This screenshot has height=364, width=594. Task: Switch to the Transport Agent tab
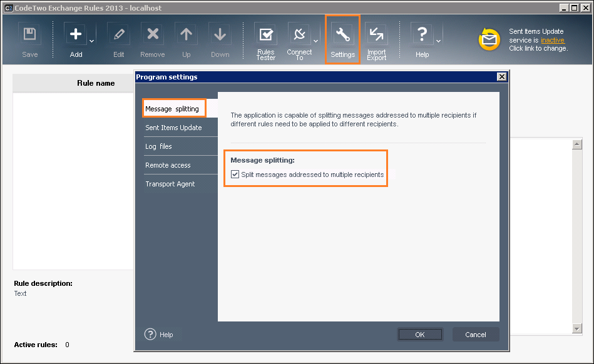(x=180, y=184)
